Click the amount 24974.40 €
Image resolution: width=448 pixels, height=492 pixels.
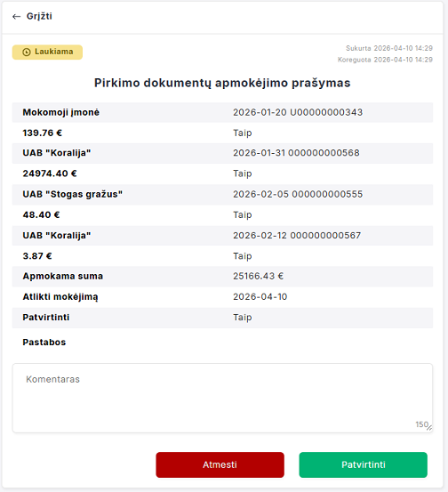click(50, 173)
